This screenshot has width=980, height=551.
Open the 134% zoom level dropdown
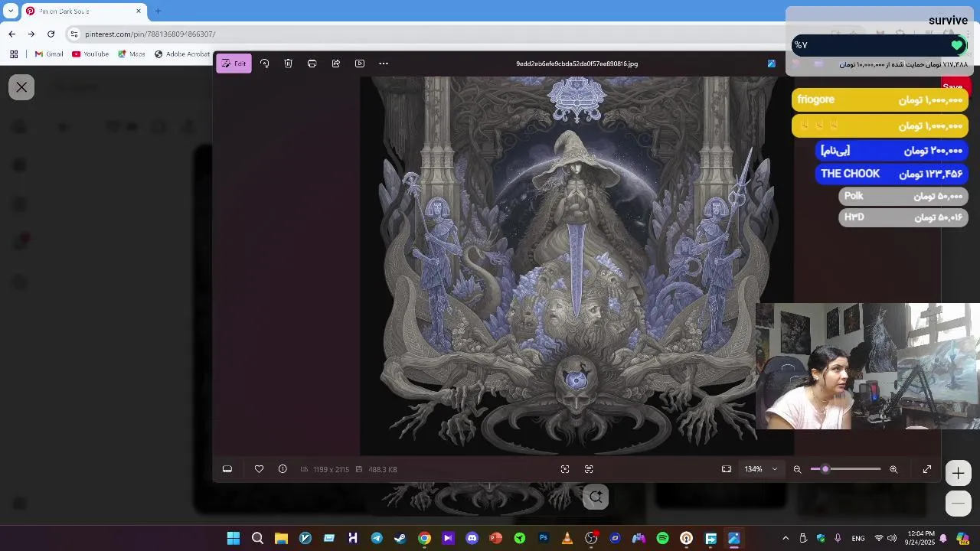tap(761, 469)
